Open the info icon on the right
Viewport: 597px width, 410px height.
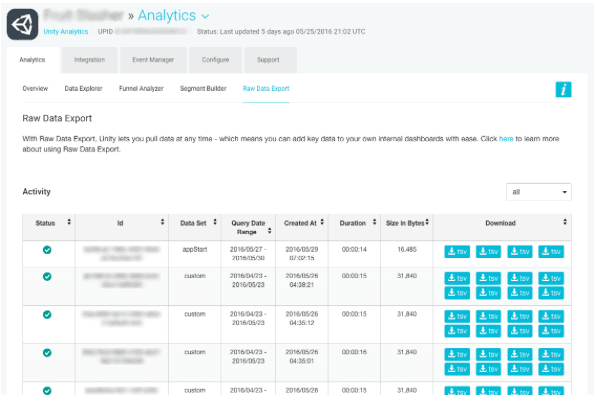click(563, 89)
